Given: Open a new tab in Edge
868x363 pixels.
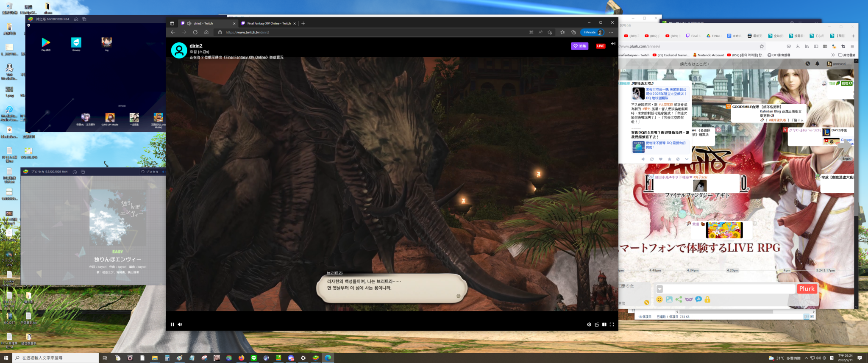Looking at the screenshot, I should point(303,23).
